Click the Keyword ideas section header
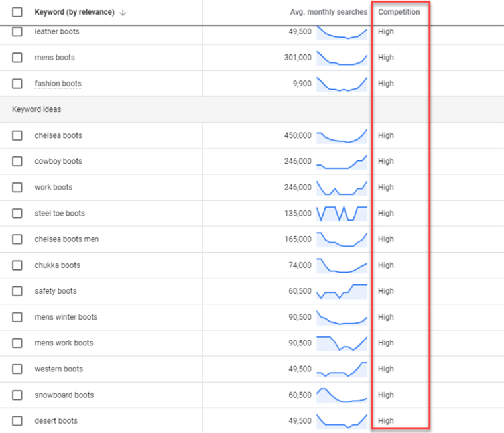Screen dimensions: 504x433 [37, 109]
